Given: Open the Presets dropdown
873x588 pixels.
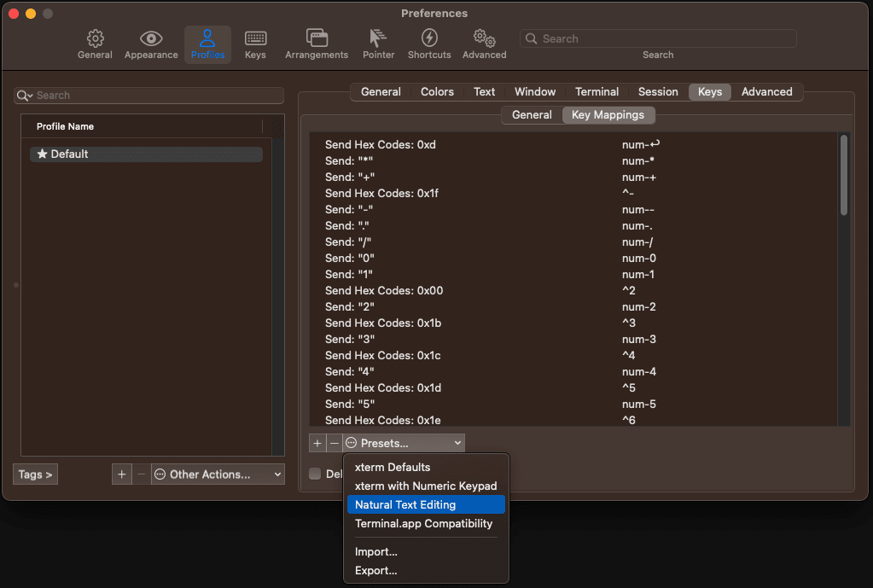Looking at the screenshot, I should 404,443.
